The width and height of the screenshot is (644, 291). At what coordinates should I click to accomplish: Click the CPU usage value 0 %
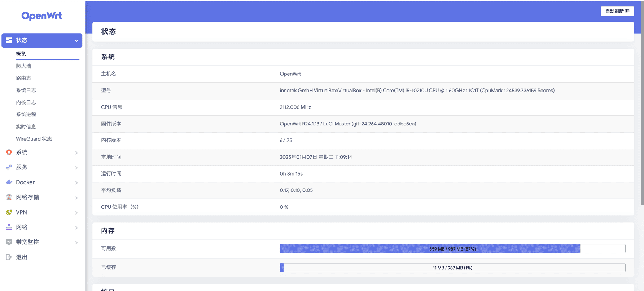[x=284, y=207]
